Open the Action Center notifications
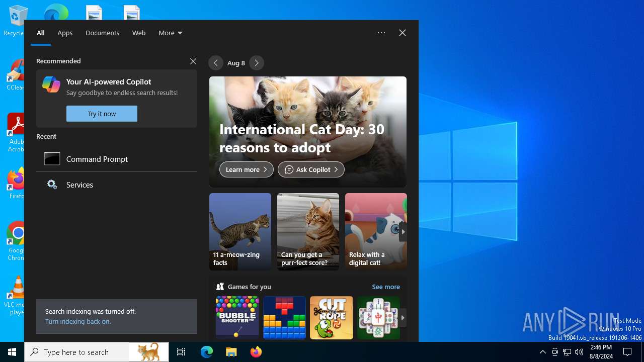The height and width of the screenshot is (362, 644). pos(627,352)
